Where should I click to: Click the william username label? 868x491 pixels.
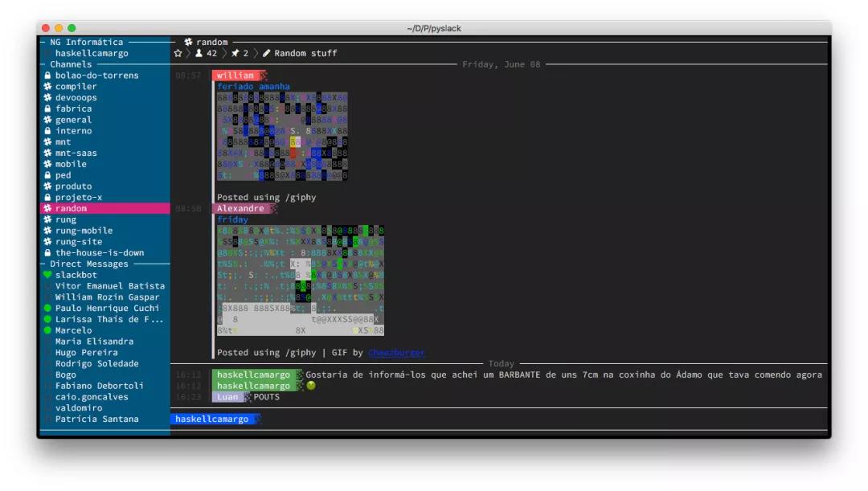(x=235, y=76)
